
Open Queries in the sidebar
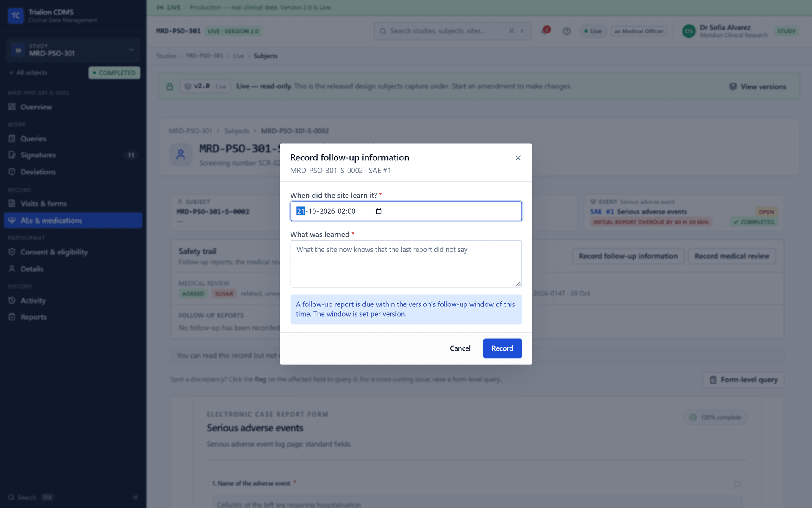[x=73, y=138]
